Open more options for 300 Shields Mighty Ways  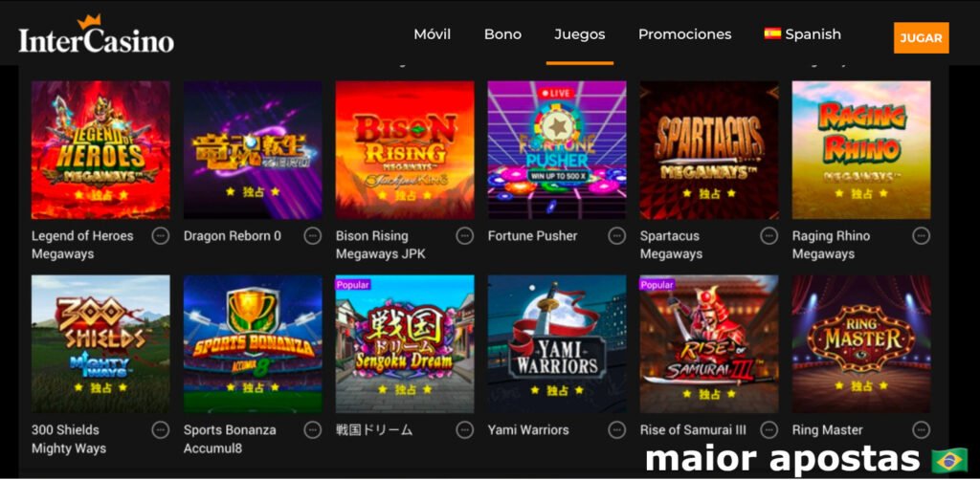click(161, 430)
